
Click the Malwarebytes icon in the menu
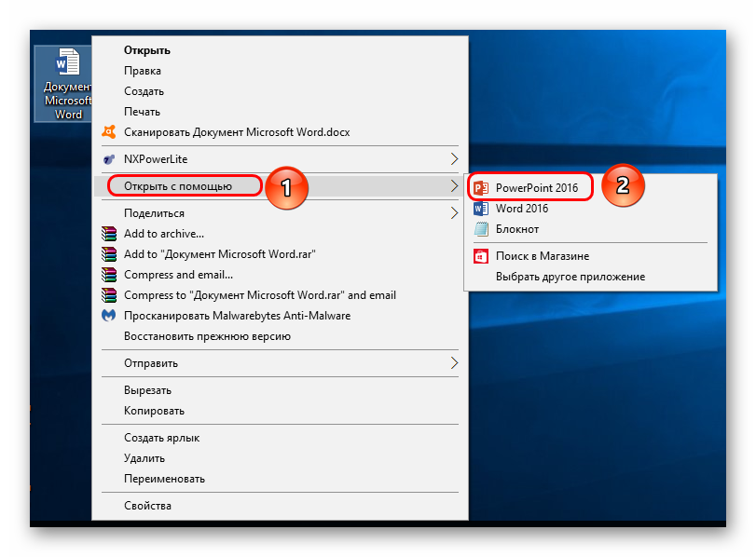pyautogui.click(x=109, y=316)
